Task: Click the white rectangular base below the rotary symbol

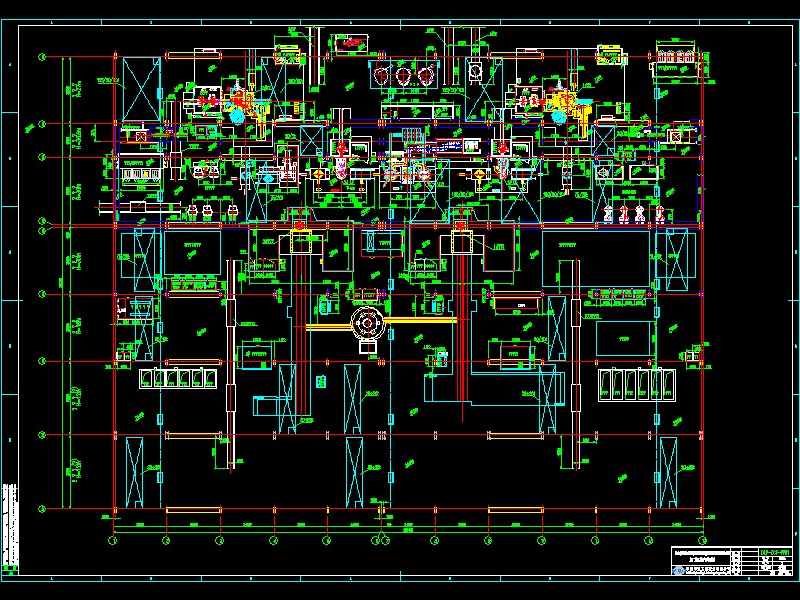Action: 368,348
